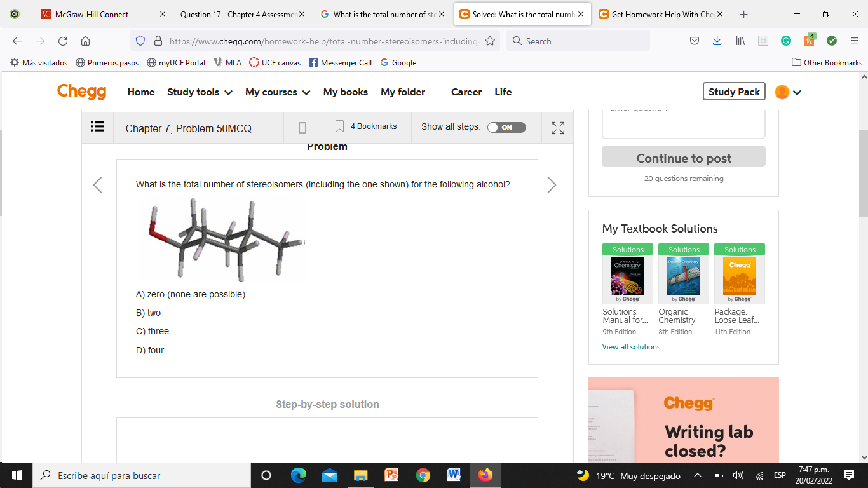Screen dimensions: 868x488
Task: Open My folder
Action: pos(403,92)
